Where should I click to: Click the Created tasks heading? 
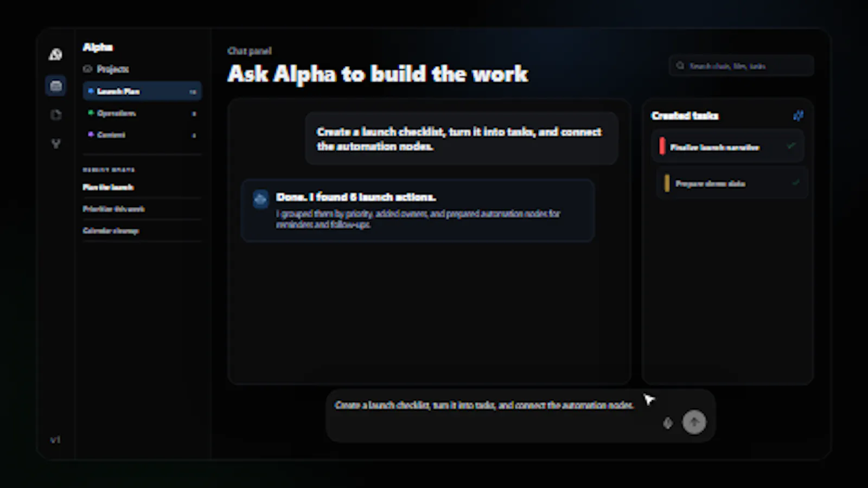click(x=685, y=115)
